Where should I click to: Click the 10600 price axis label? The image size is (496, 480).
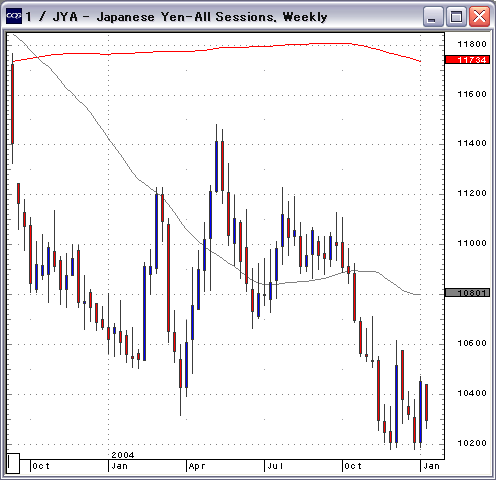(472, 343)
